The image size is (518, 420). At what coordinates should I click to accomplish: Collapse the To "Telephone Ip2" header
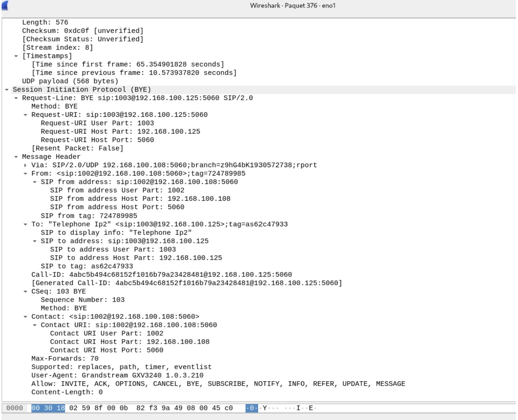point(25,224)
